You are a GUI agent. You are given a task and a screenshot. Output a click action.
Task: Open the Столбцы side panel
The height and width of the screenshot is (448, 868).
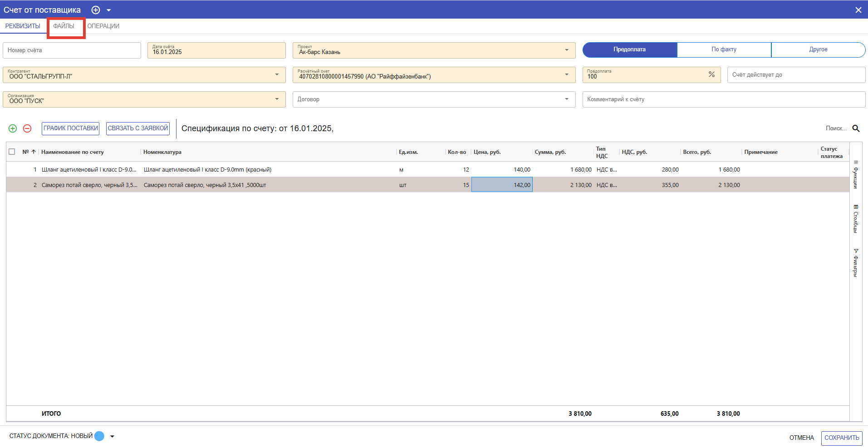coord(856,219)
